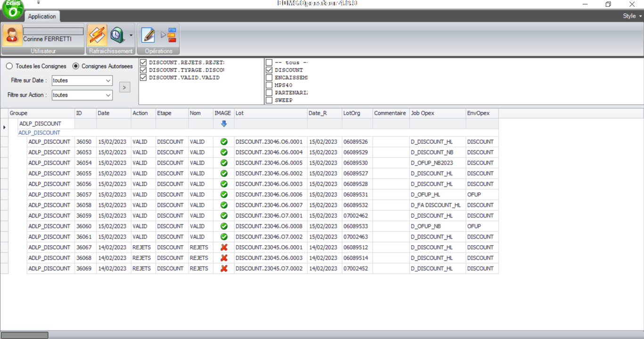Viewport: 644px width, 339px height.
Task: Click red cross icon for ID 36069
Action: click(x=224, y=268)
